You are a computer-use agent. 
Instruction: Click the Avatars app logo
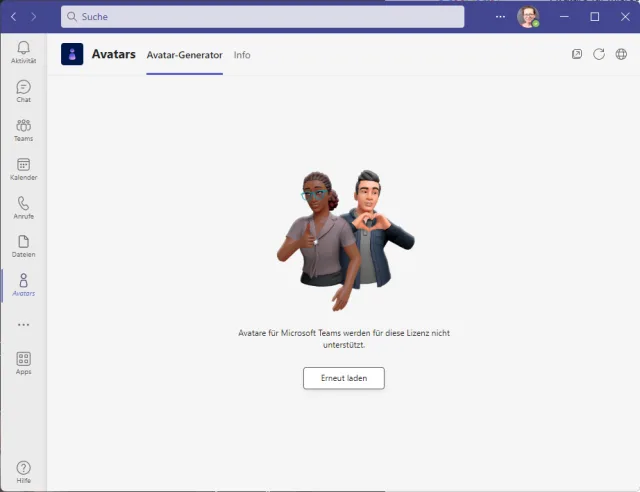tap(72, 54)
